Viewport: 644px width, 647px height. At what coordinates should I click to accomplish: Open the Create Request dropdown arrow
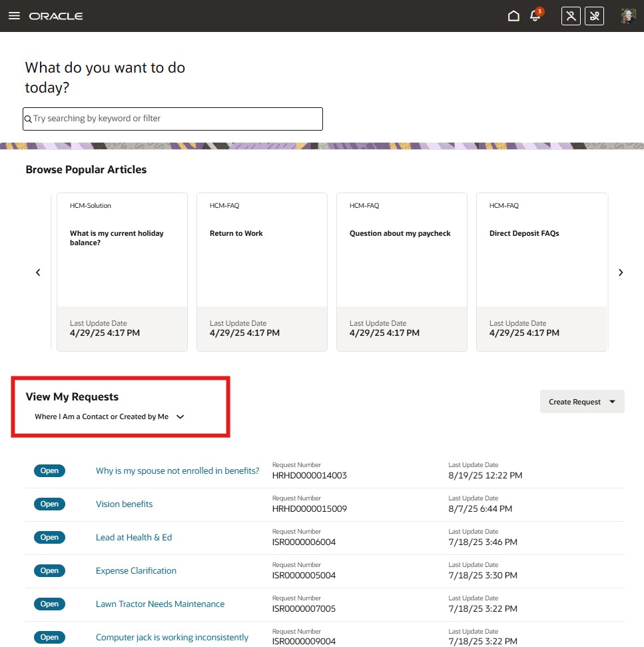click(612, 402)
